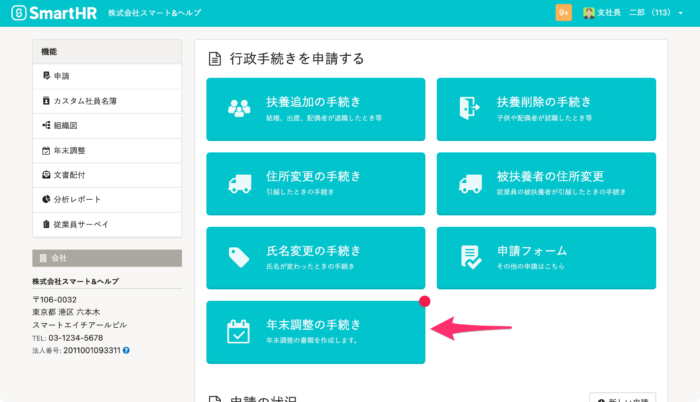
Task: Click the truck icon on 被扶養者の住所変更
Action: click(x=471, y=184)
